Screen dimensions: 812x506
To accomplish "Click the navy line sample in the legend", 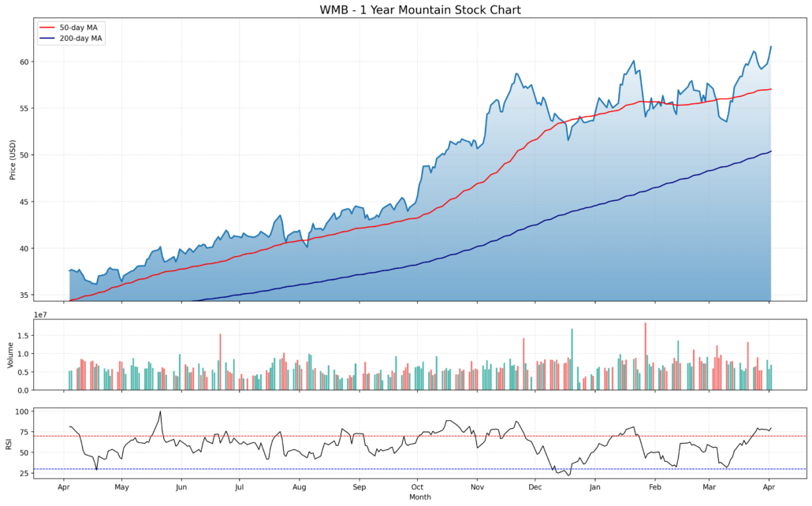I will (x=47, y=39).
